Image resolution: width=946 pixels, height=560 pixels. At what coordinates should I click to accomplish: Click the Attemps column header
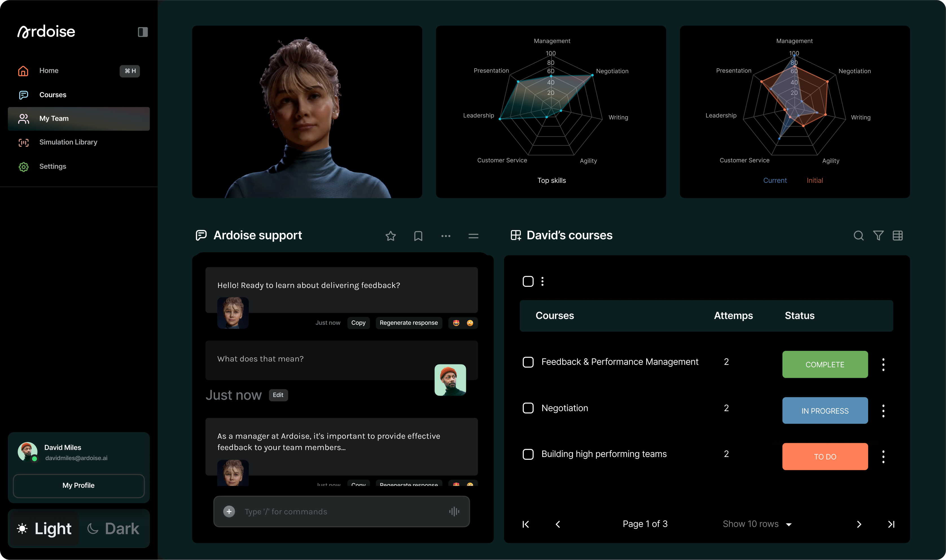tap(733, 316)
